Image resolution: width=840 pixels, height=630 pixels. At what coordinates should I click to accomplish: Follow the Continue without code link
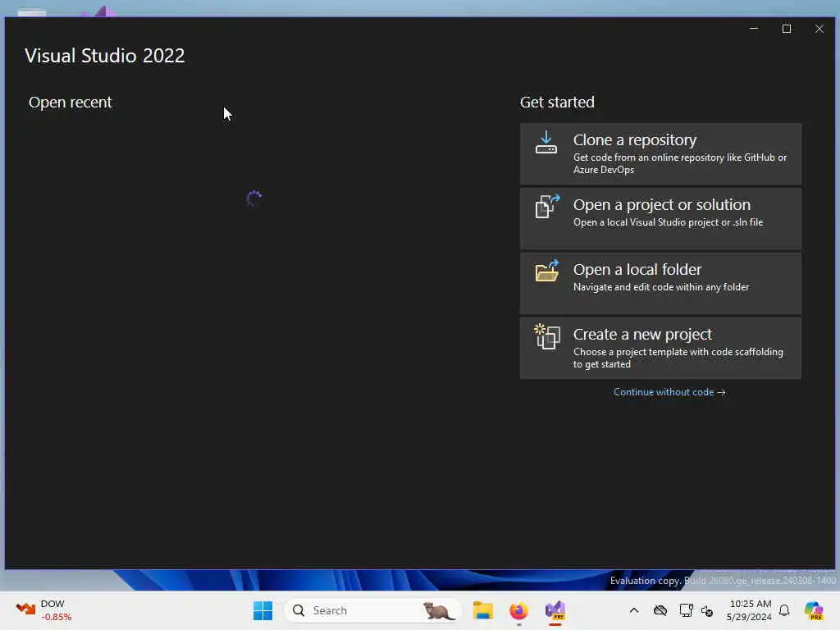click(x=669, y=392)
